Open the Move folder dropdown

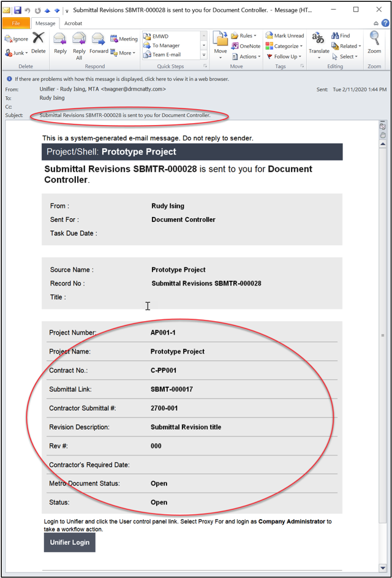[221, 46]
